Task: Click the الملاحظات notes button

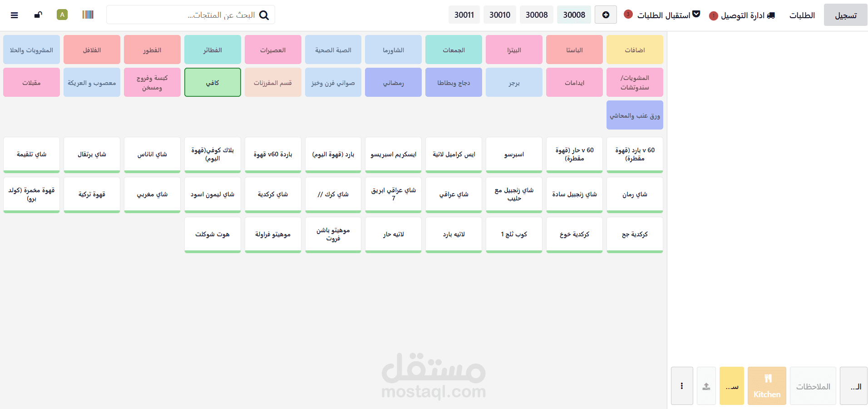Action: click(813, 386)
